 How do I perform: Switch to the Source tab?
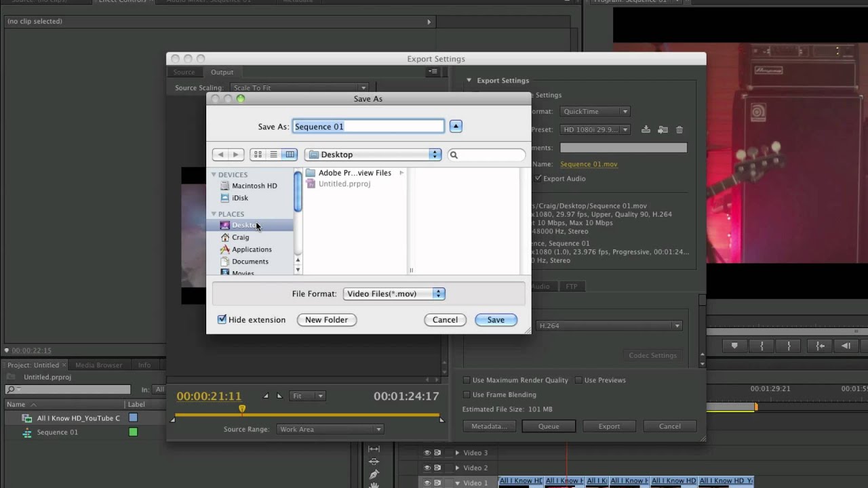[x=184, y=72]
